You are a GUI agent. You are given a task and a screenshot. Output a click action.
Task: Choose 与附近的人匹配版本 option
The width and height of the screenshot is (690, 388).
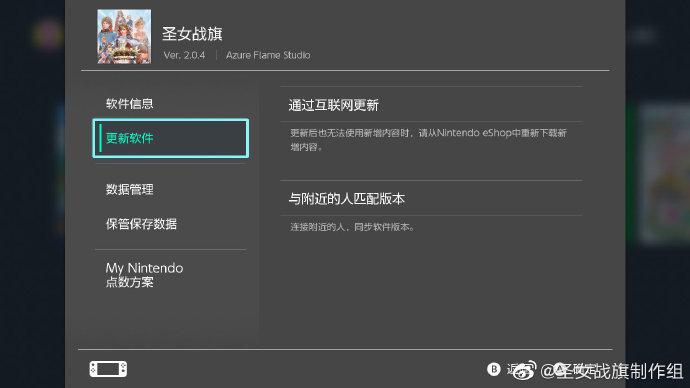[431, 198]
